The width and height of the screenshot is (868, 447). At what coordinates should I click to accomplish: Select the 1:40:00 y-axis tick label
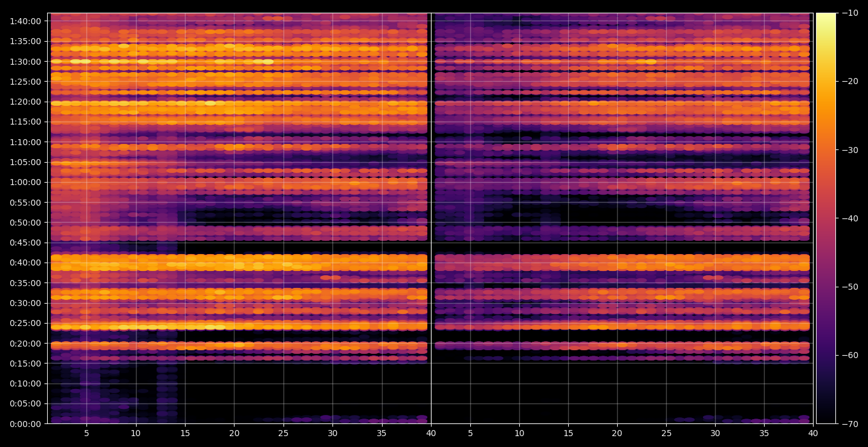coord(25,21)
